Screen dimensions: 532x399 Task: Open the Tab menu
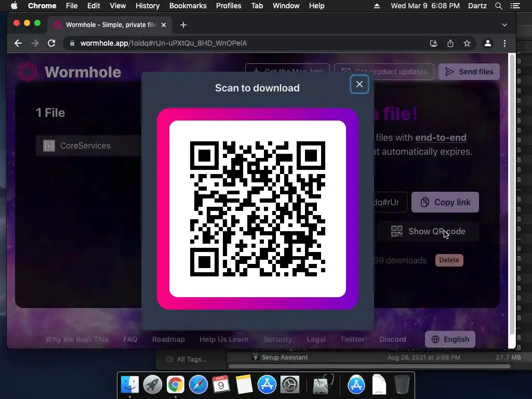click(x=257, y=6)
